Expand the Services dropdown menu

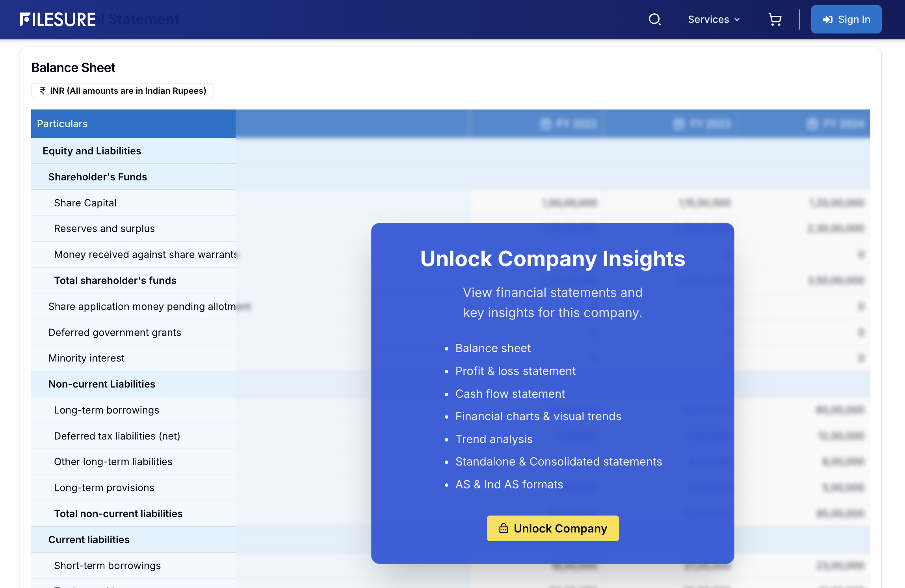(708, 19)
